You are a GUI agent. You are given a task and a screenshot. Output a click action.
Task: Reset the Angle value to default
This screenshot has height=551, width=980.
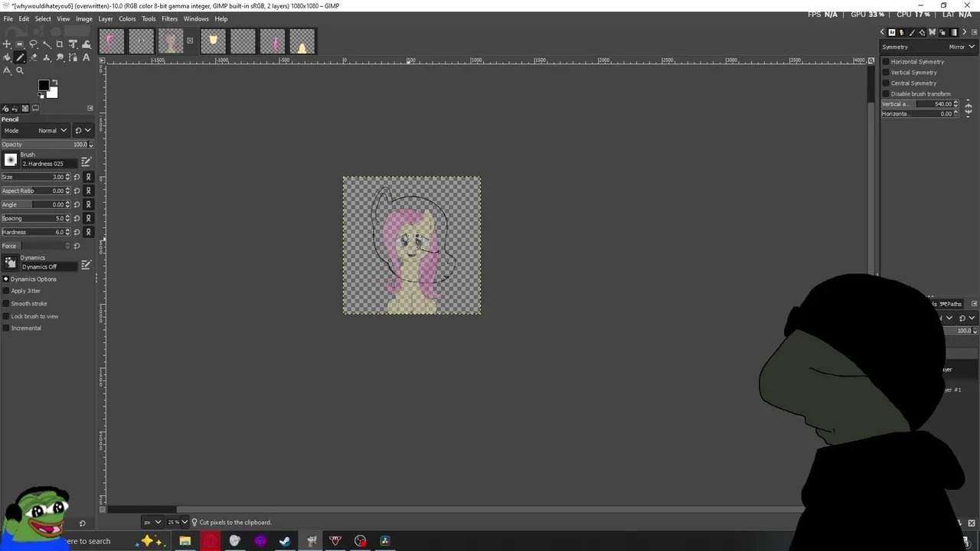click(x=77, y=204)
